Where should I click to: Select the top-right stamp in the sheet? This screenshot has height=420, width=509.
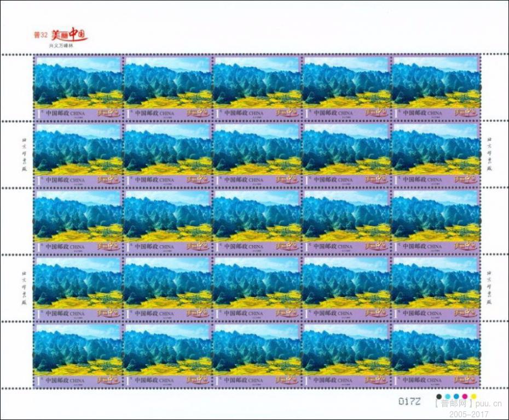(436, 87)
